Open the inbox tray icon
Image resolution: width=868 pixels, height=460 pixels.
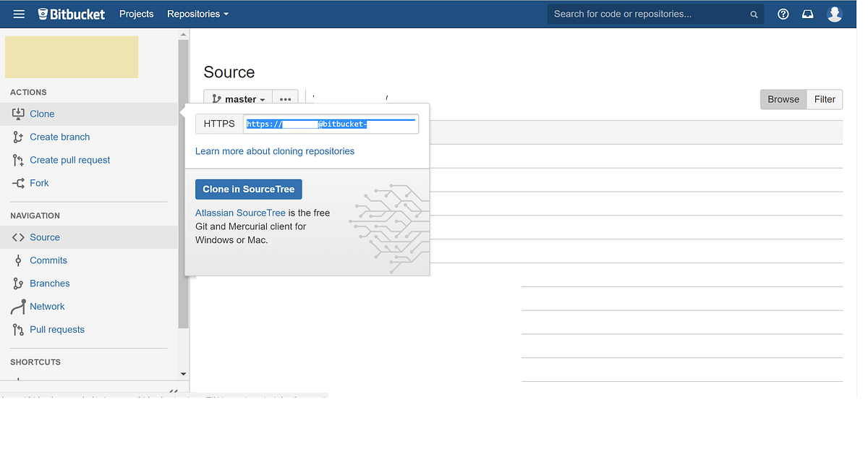808,14
